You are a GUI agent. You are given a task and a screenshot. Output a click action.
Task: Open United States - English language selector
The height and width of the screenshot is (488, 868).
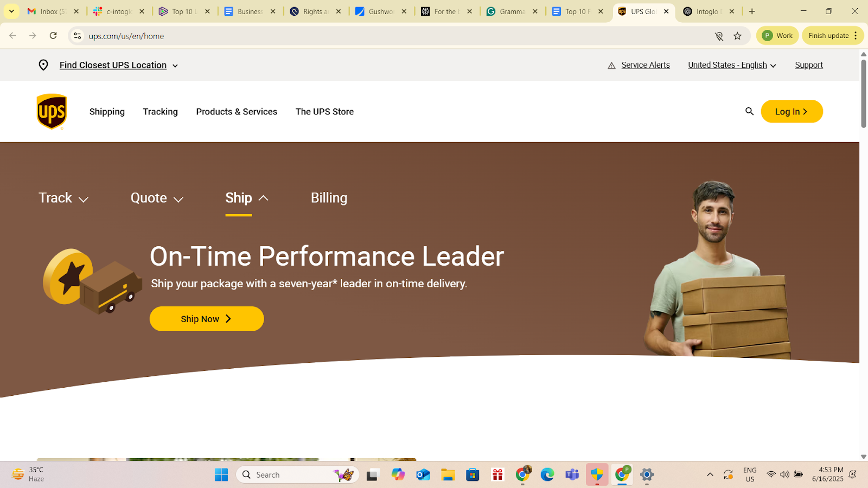tap(732, 65)
